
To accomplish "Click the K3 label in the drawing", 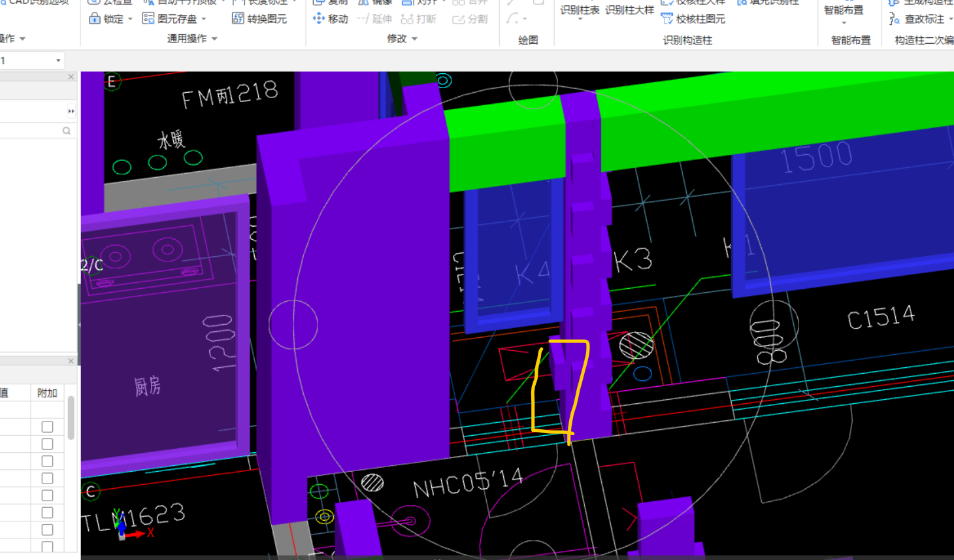I will (633, 261).
